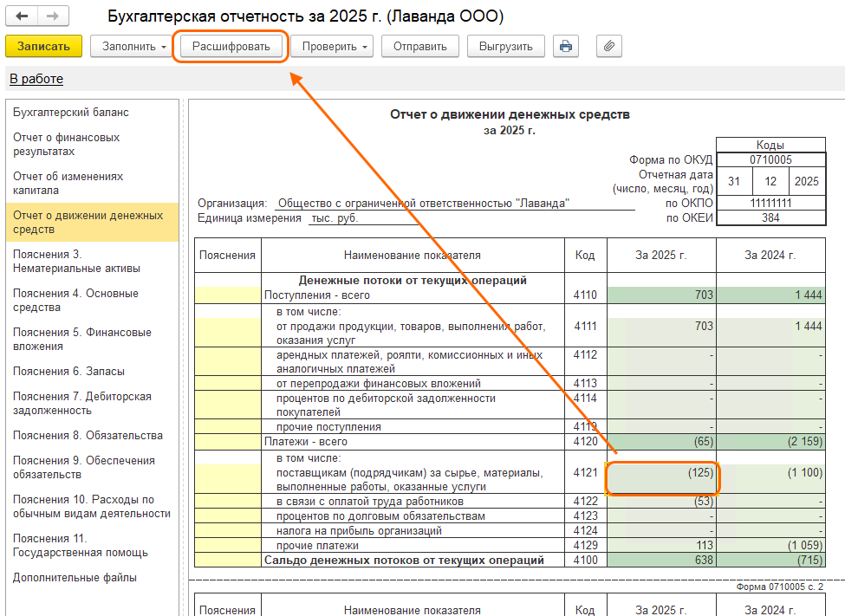Select Пояснения 4. Основные средства
845x616 pixels.
[75, 300]
